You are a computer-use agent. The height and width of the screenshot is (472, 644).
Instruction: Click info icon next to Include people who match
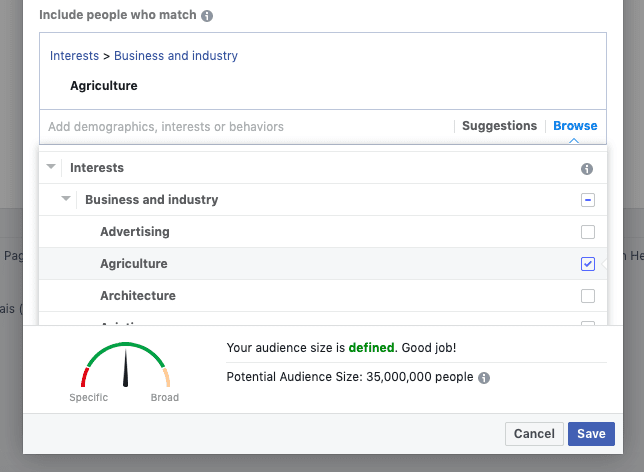click(207, 16)
